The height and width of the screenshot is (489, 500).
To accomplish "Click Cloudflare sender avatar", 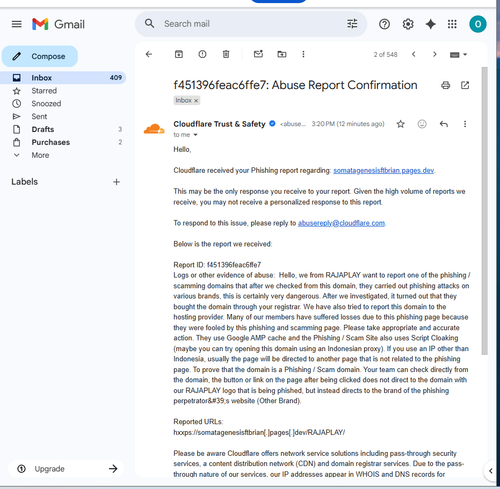I will [x=154, y=129].
